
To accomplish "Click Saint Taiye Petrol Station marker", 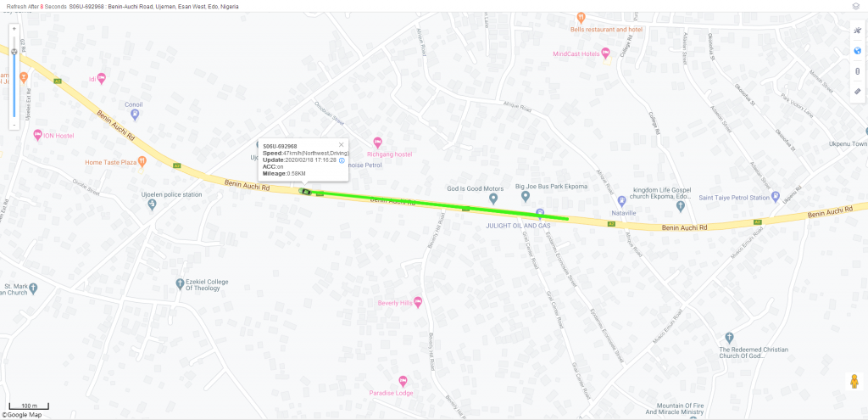I will click(776, 197).
